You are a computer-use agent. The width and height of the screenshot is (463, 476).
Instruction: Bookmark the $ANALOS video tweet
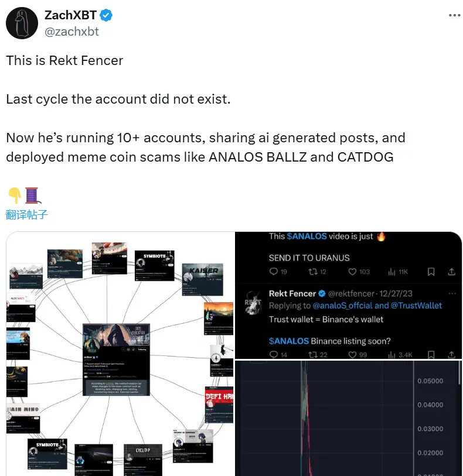tap(432, 271)
